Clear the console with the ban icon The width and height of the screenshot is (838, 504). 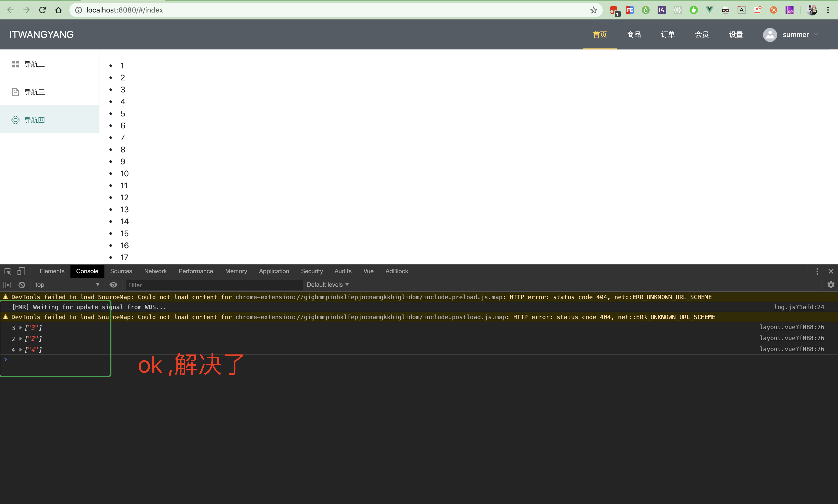pyautogui.click(x=22, y=285)
